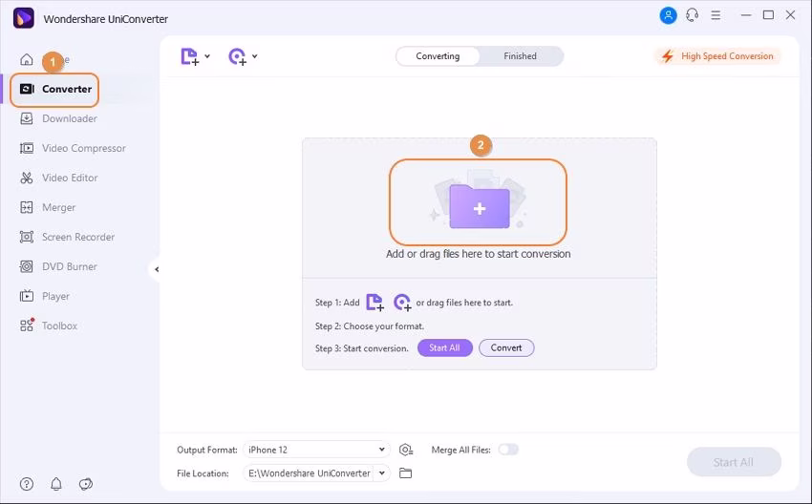Open output format settings gear icon
Image resolution: width=812 pixels, height=504 pixels.
point(406,450)
